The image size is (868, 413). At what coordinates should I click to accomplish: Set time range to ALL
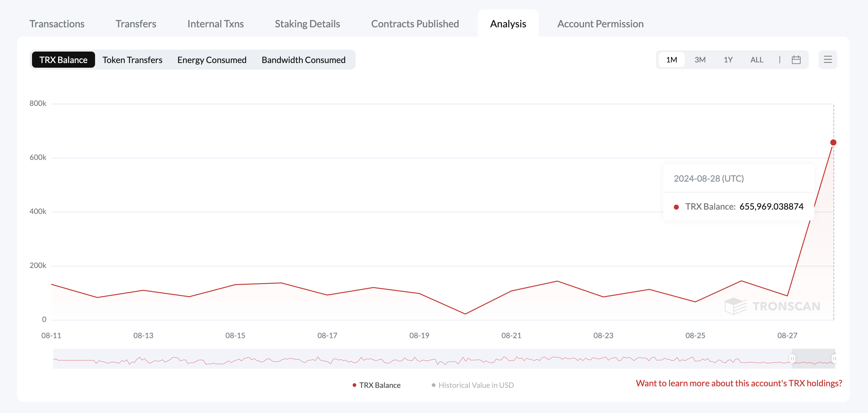(x=756, y=60)
